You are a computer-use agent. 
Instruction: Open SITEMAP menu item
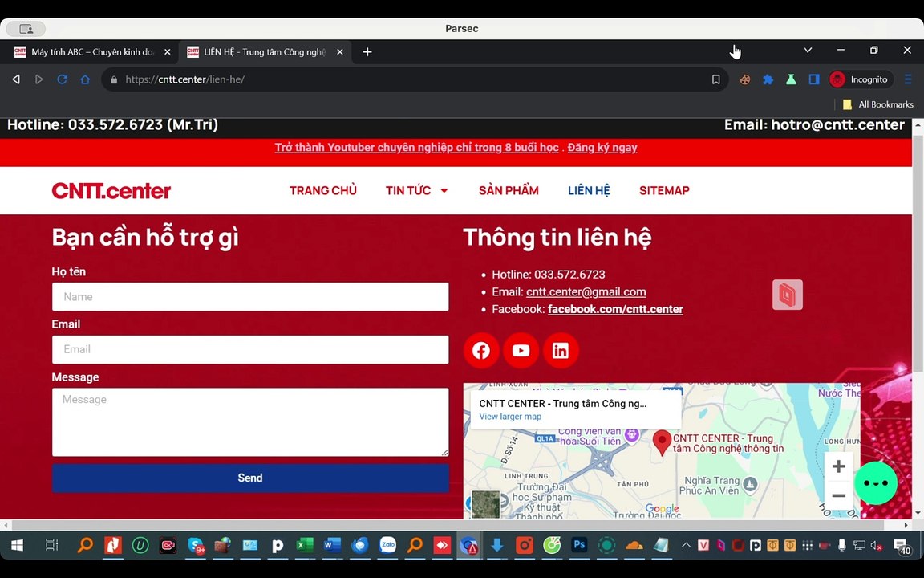pos(664,190)
